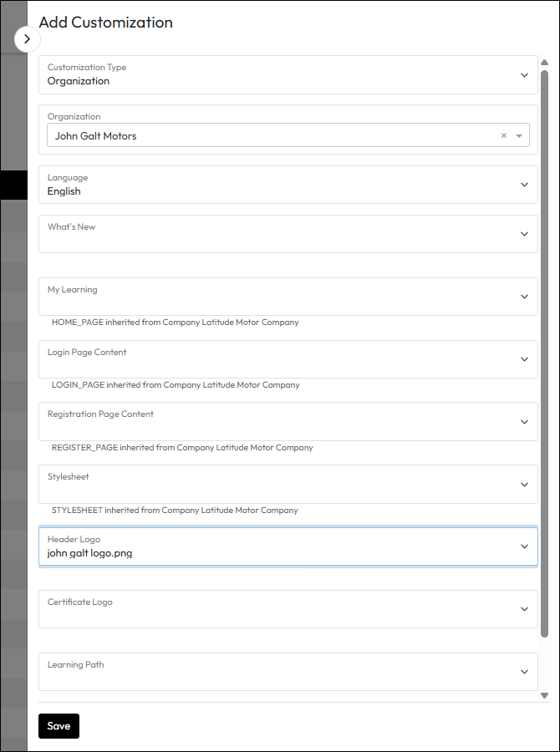The width and height of the screenshot is (560, 752).
Task: Open the Login Page Content chevron
Action: click(524, 359)
